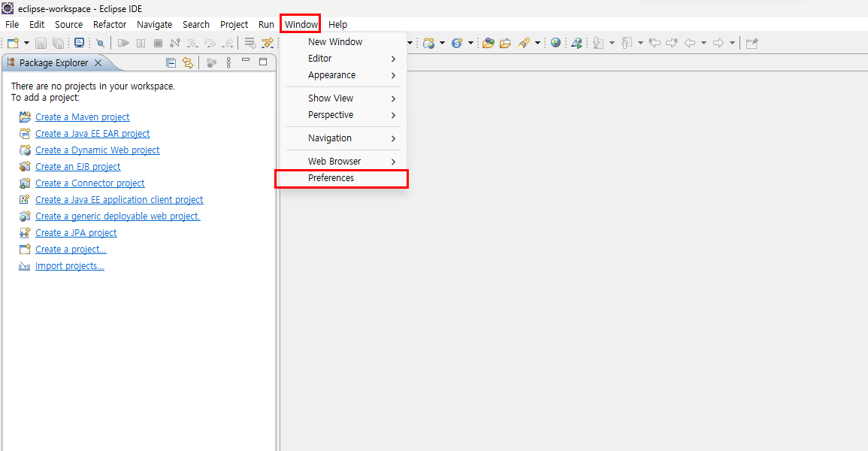Launch the Web Services Explorer icon
868x451 pixels.
[577, 43]
